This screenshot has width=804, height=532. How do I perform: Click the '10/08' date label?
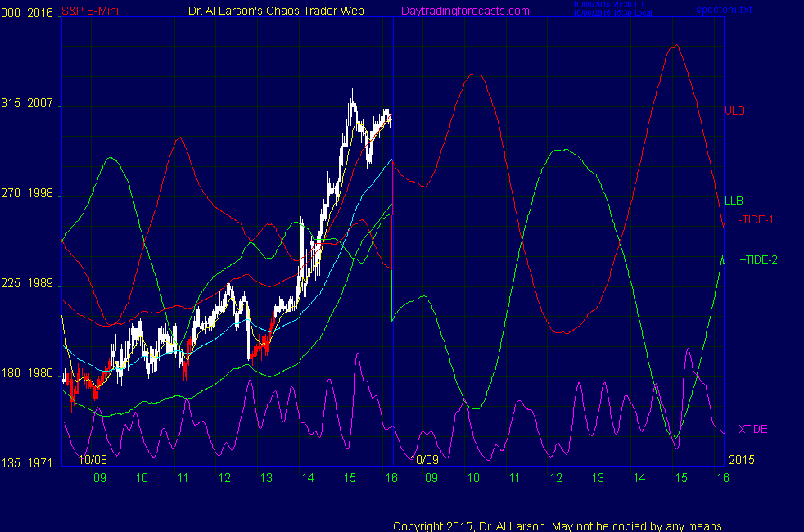click(x=93, y=459)
